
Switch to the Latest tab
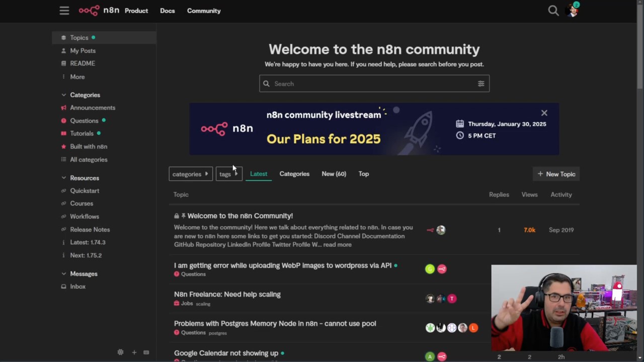pos(259,174)
